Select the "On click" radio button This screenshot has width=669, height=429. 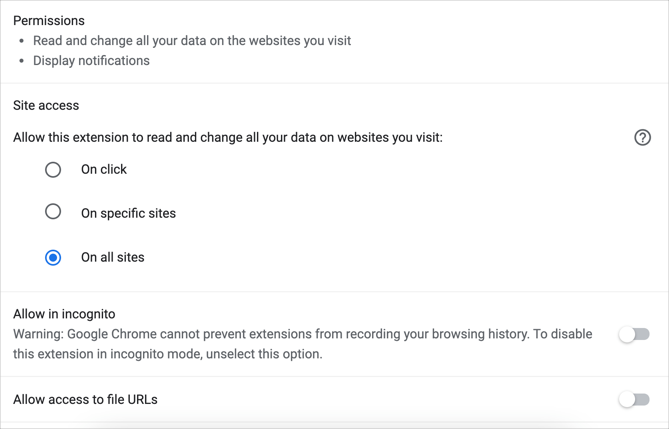53,170
